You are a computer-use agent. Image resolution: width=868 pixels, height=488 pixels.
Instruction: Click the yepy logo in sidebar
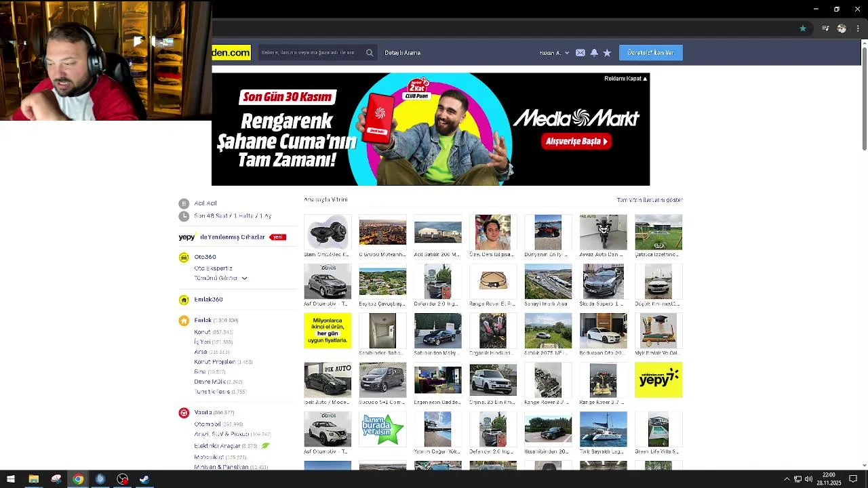click(x=186, y=237)
